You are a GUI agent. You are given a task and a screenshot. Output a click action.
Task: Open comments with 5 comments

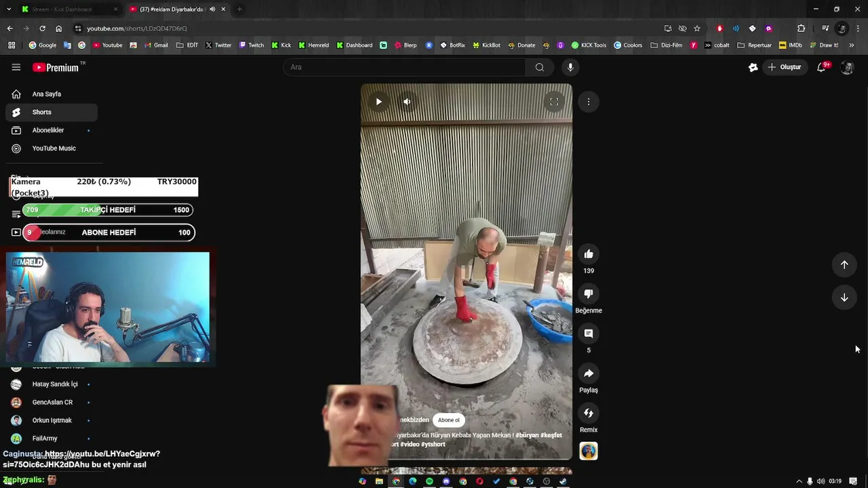click(589, 333)
